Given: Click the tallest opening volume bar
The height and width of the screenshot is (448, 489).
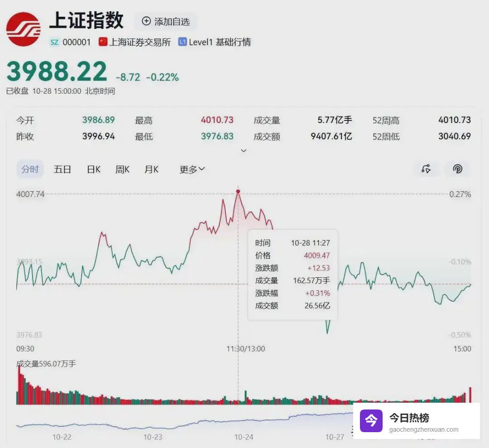Looking at the screenshot, I should click(19, 384).
